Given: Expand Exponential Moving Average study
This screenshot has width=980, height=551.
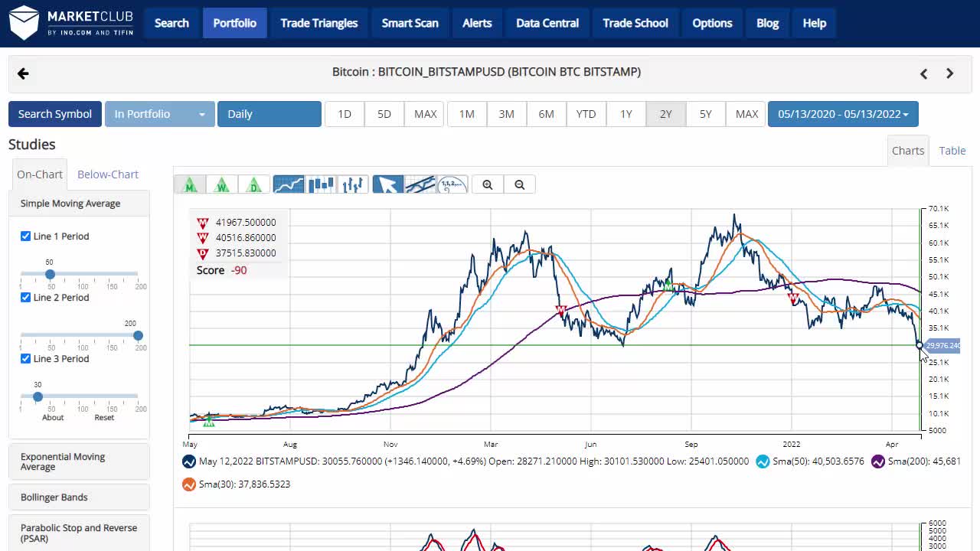Looking at the screenshot, I should point(79,462).
